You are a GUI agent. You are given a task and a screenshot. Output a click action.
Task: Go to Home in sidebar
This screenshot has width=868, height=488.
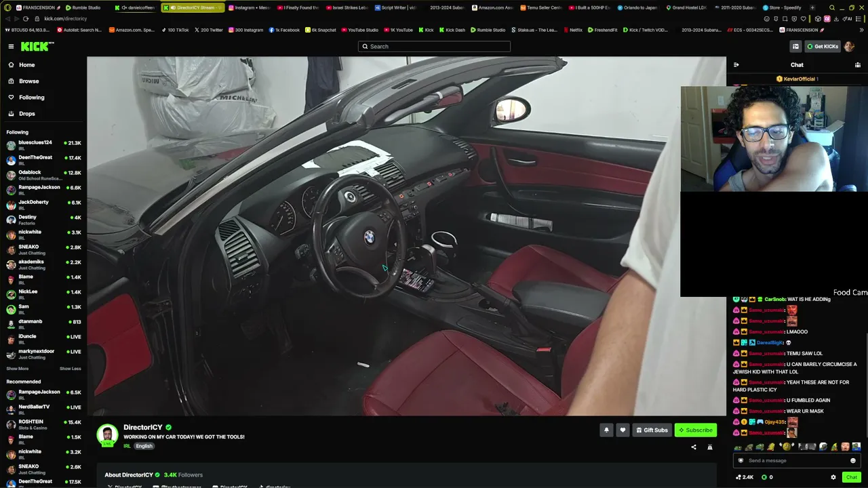tap(26, 65)
